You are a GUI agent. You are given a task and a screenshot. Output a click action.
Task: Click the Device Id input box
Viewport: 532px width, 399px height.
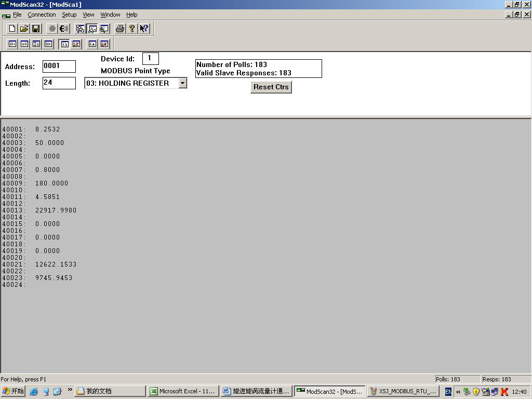tap(150, 59)
